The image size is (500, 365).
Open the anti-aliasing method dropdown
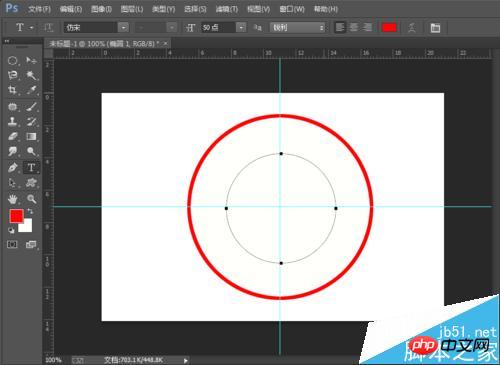297,27
